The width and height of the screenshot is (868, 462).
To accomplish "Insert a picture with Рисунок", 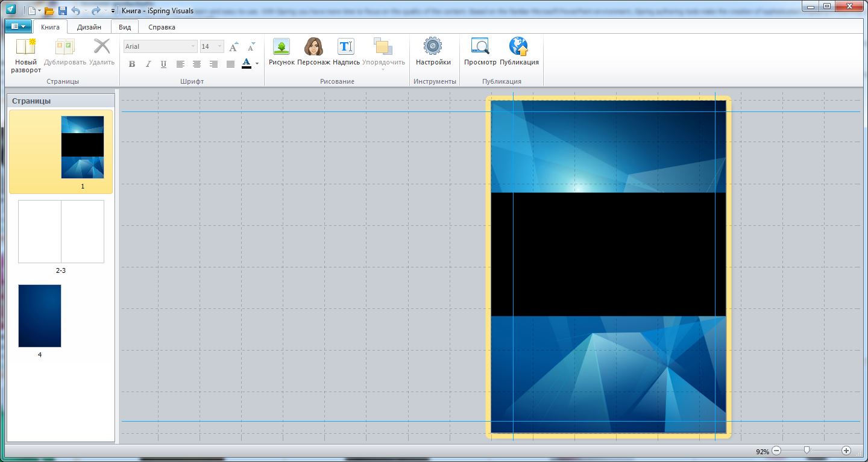I will pyautogui.click(x=281, y=48).
